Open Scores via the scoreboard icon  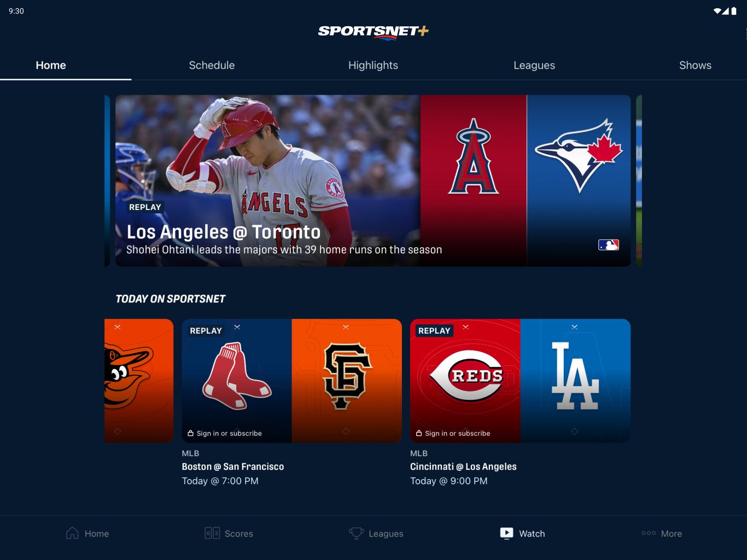click(212, 533)
